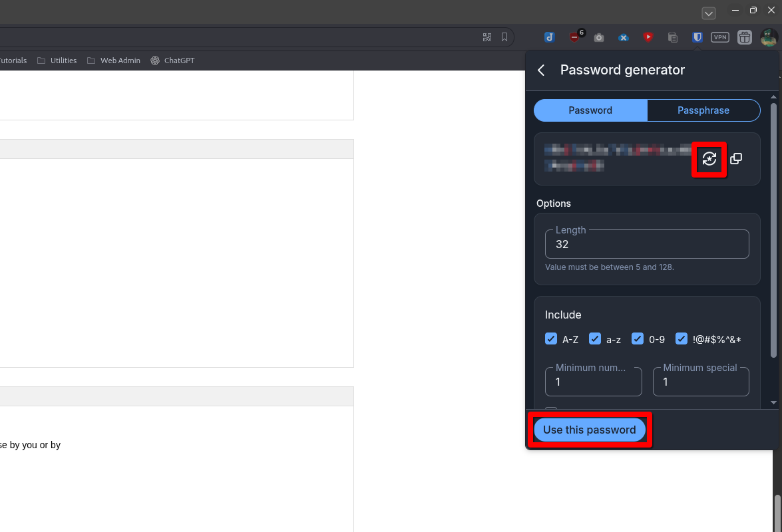782x532 pixels.
Task: Open the red video player extension
Action: click(x=648, y=37)
